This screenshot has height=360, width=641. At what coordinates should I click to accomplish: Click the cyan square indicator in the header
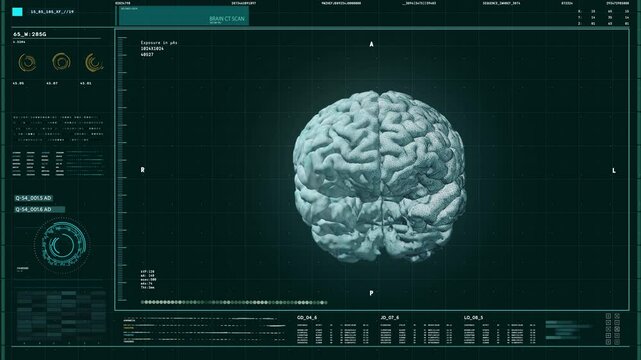point(17,12)
